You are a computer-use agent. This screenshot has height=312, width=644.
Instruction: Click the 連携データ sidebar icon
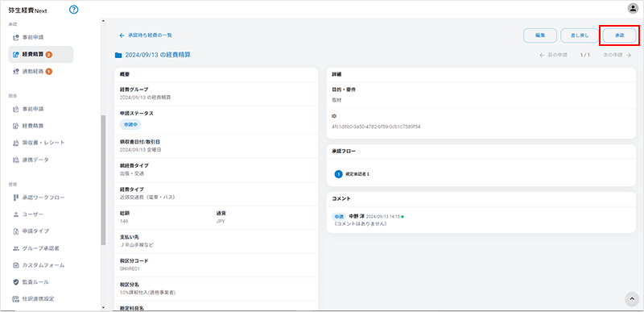(16, 160)
